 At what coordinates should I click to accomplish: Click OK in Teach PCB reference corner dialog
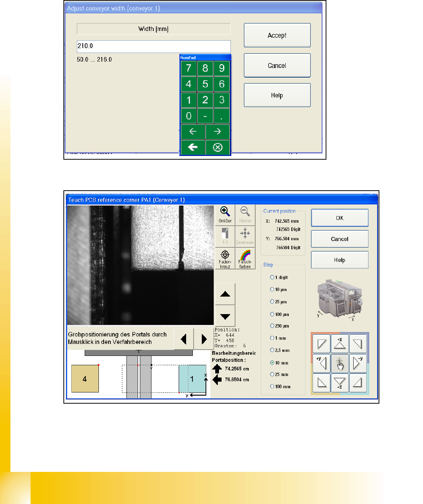tap(340, 218)
